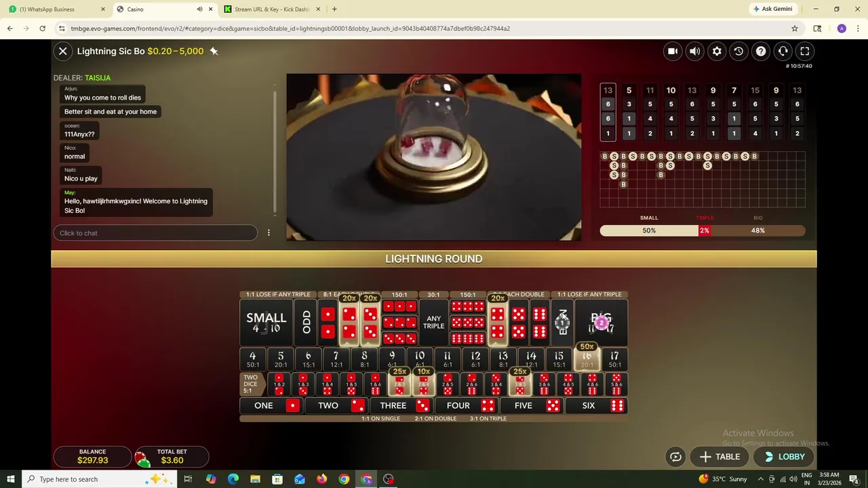Bet on two dice 1 & 6
This screenshot has height=488, width=868.
click(375, 384)
